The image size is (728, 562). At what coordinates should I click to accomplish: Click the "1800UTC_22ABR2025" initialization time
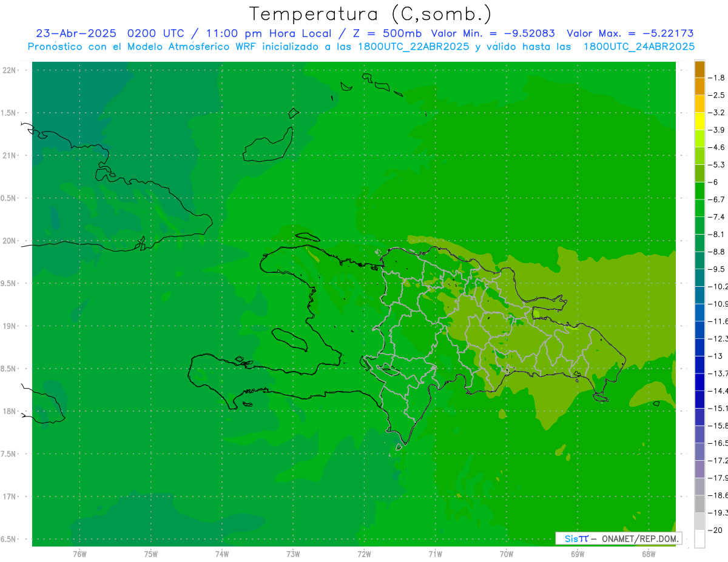(x=412, y=47)
